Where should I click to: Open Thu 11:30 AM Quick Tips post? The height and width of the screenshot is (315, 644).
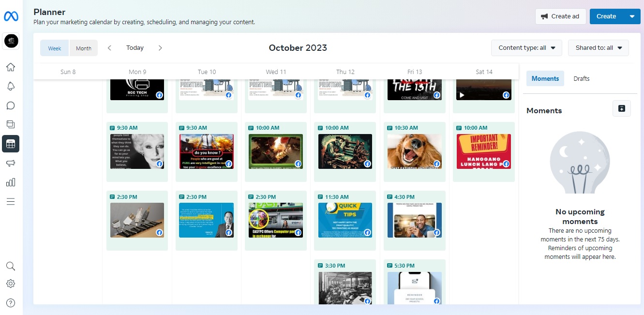(345, 220)
